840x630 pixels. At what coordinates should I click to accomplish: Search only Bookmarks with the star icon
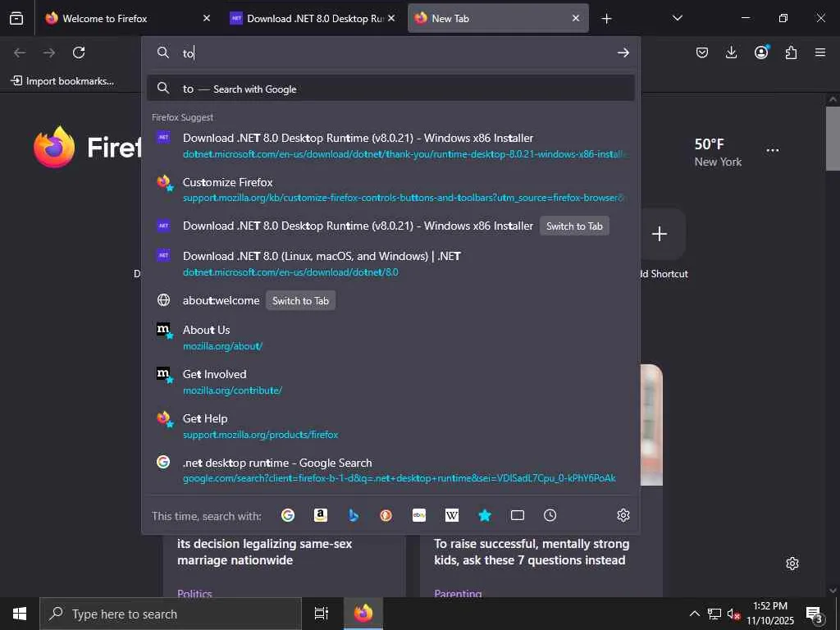[x=485, y=515]
